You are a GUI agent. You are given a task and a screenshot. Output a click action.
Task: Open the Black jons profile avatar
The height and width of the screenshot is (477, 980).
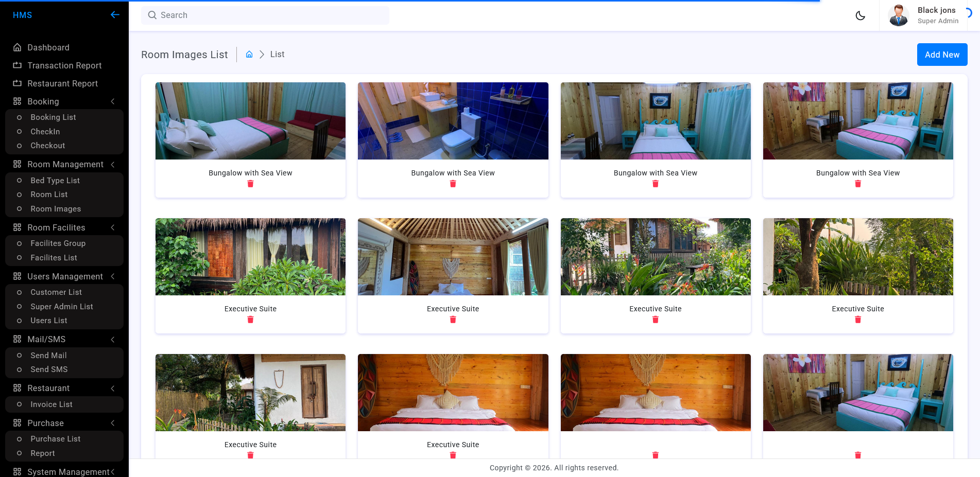[899, 15]
